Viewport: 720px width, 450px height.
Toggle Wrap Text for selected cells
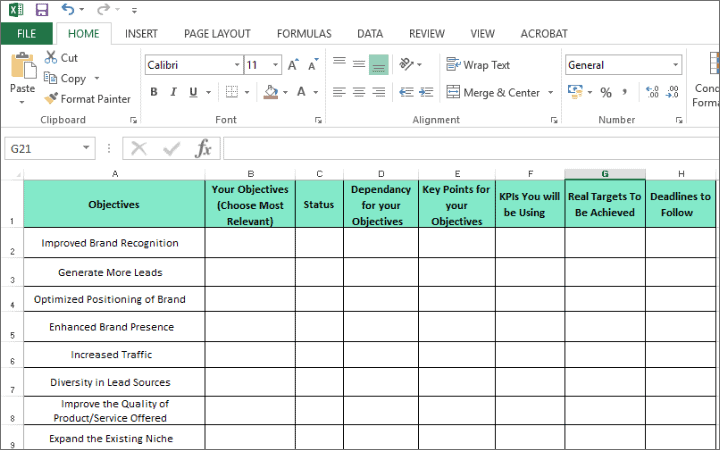(x=478, y=65)
